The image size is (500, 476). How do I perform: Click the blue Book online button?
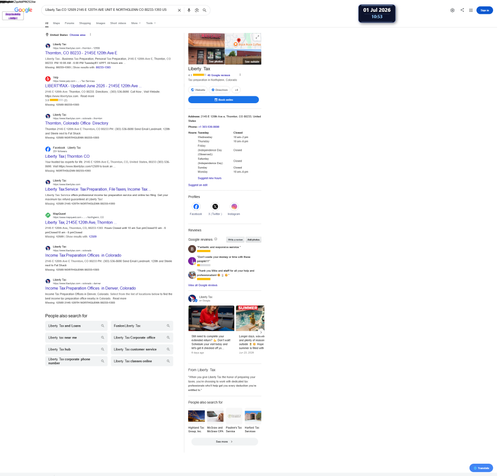(223, 99)
